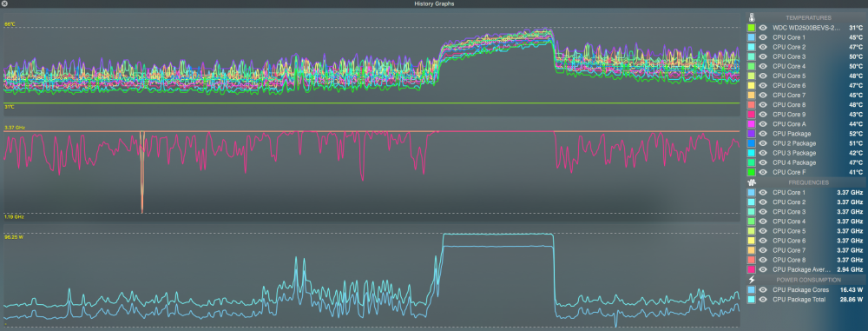Hide CPU Core 1 temperature graph via eye
The image size is (868, 331).
pyautogui.click(x=763, y=37)
